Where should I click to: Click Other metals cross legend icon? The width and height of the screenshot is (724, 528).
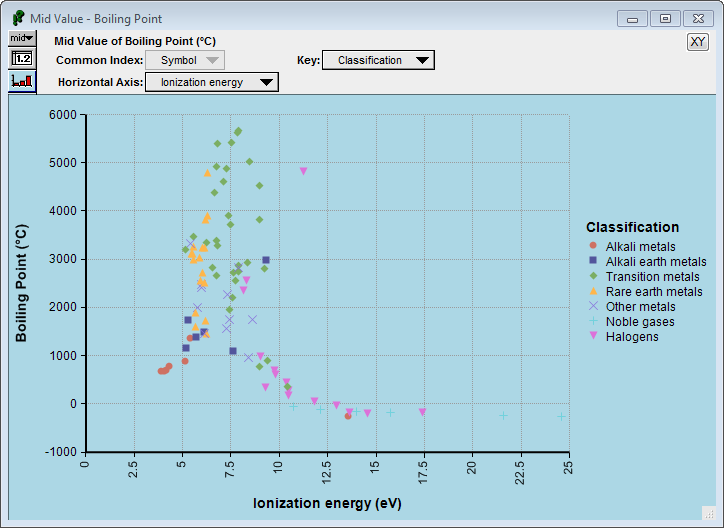click(593, 306)
